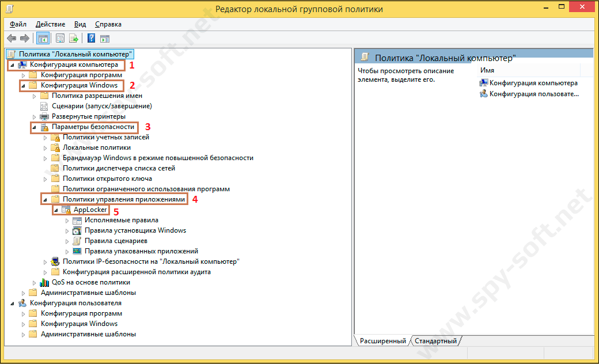Screen dimensions: 599x364
Task: Select Правила упакованных приложений label
Action: [141, 251]
